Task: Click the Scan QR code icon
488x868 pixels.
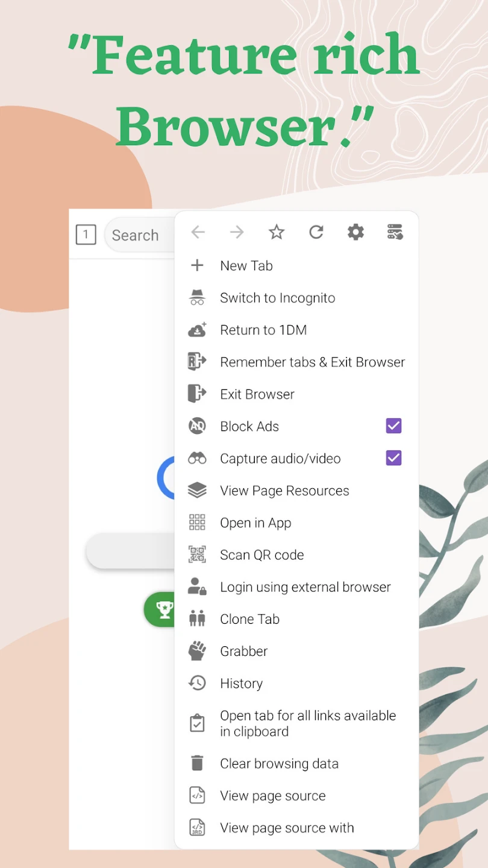Action: coord(197,555)
